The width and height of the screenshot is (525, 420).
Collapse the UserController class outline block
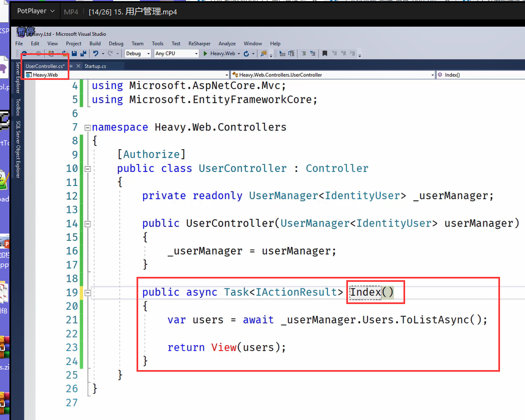coord(87,169)
